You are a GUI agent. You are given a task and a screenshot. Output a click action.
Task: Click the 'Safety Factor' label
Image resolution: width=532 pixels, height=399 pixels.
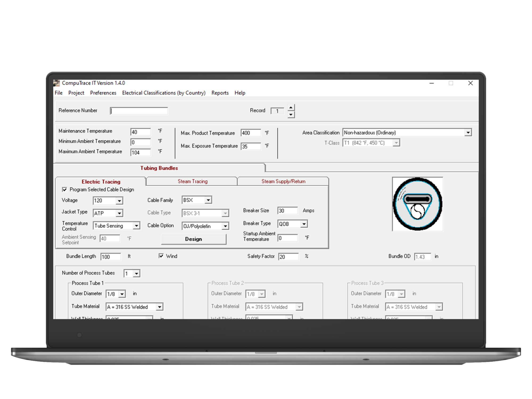(261, 256)
